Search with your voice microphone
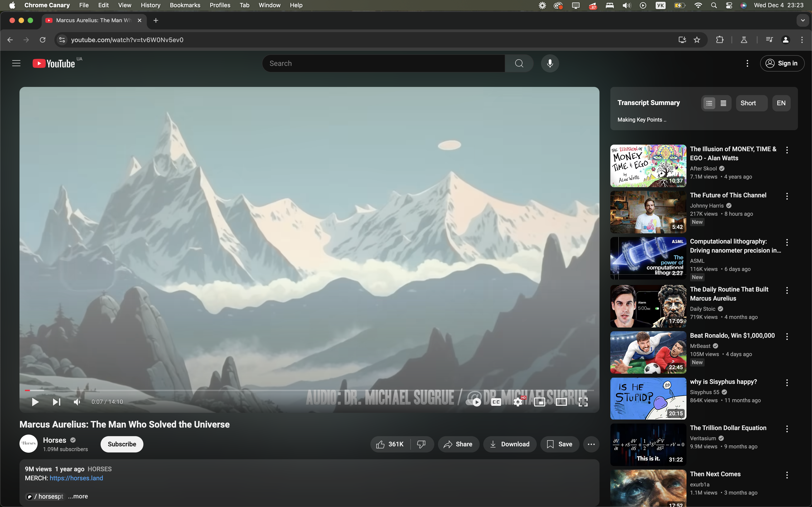Viewport: 812px width, 507px height. [550, 63]
